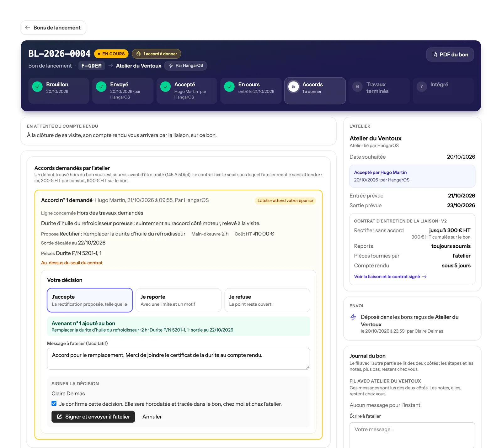Uncheck the Je confirme cette décision checkbox
Screen dimensions: 502x448
coord(54,403)
